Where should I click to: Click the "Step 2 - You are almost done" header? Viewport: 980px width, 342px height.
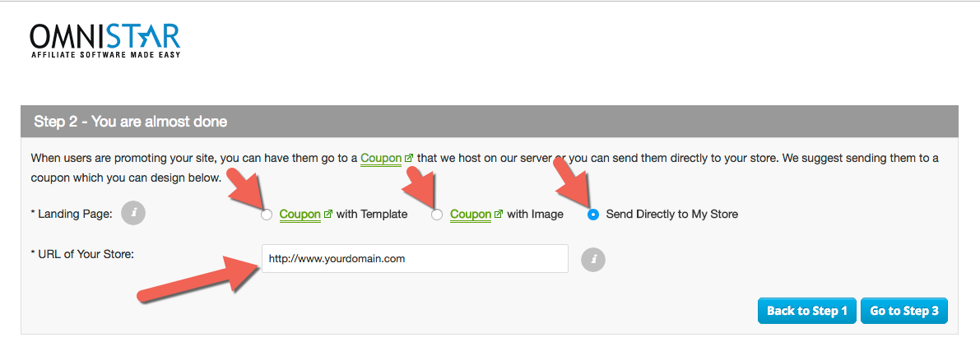[x=131, y=122]
